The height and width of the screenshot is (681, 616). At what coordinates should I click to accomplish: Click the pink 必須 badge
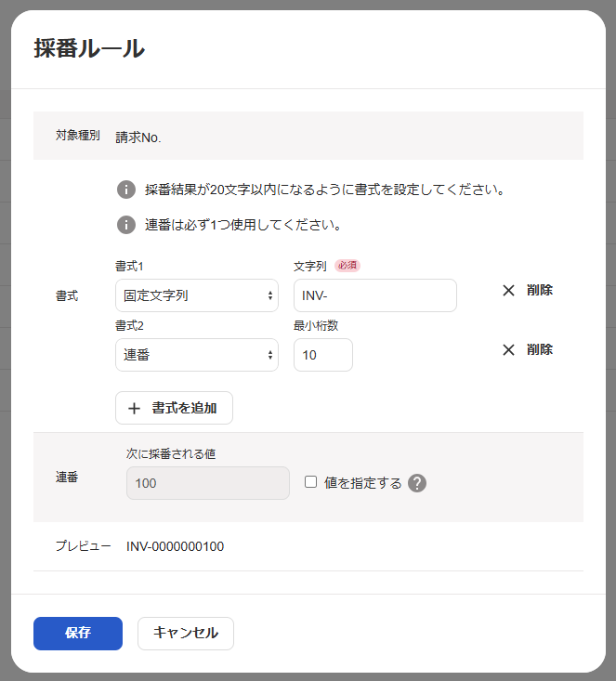[347, 266]
